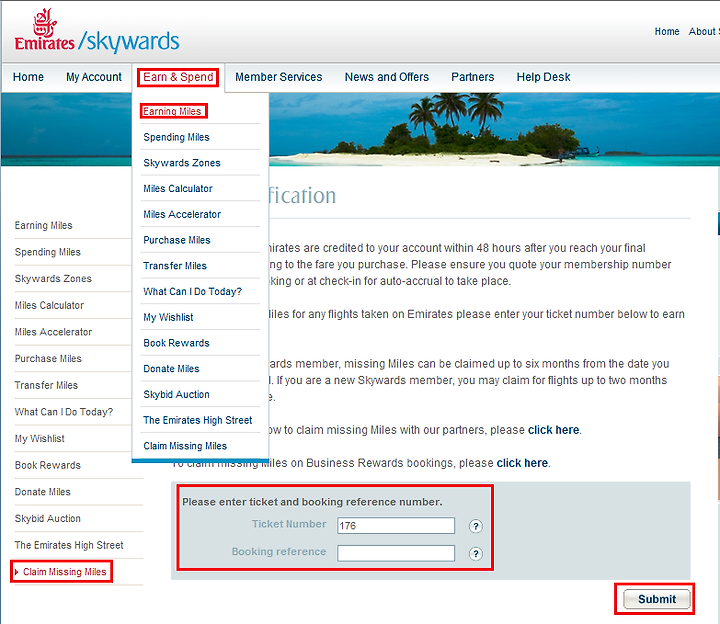Go to Purchase Miles in left sidebar
The height and width of the screenshot is (624, 720).
pos(48,359)
